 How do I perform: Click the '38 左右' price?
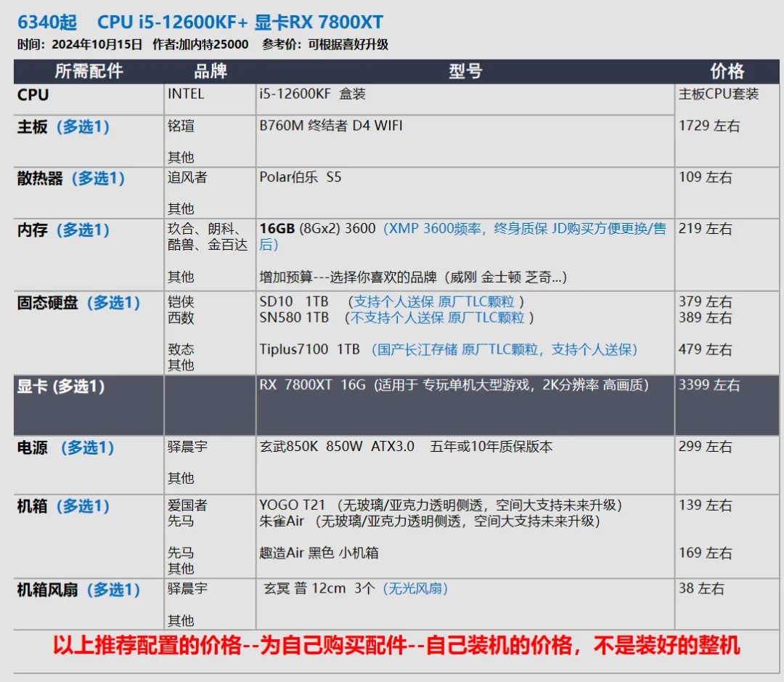(x=701, y=588)
